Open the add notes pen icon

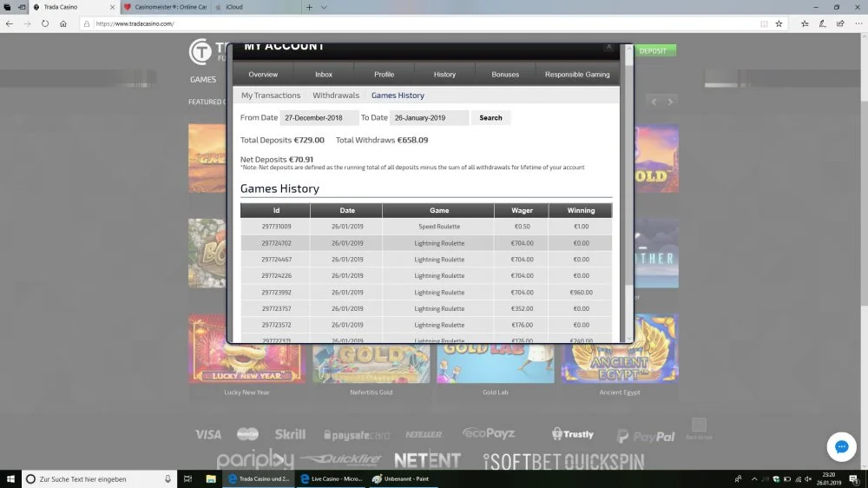tap(823, 23)
